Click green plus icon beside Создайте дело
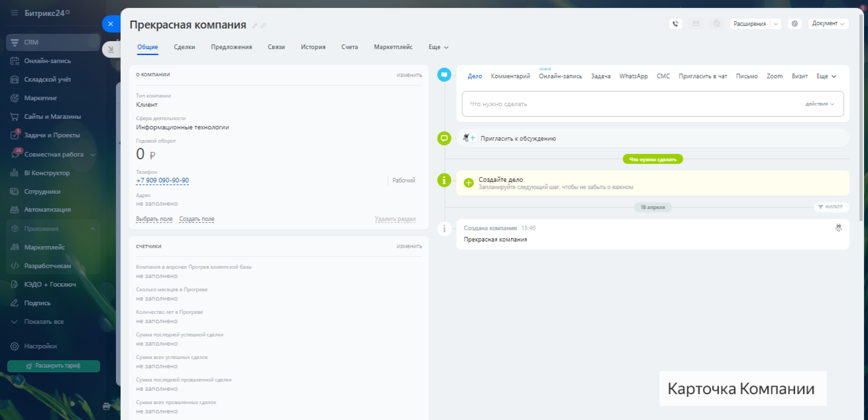Image resolution: width=868 pixels, height=420 pixels. coord(469,182)
